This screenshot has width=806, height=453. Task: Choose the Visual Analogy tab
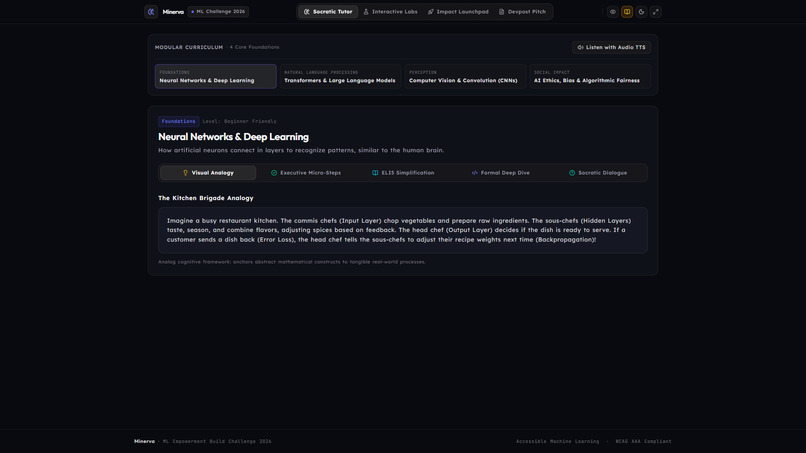point(208,173)
